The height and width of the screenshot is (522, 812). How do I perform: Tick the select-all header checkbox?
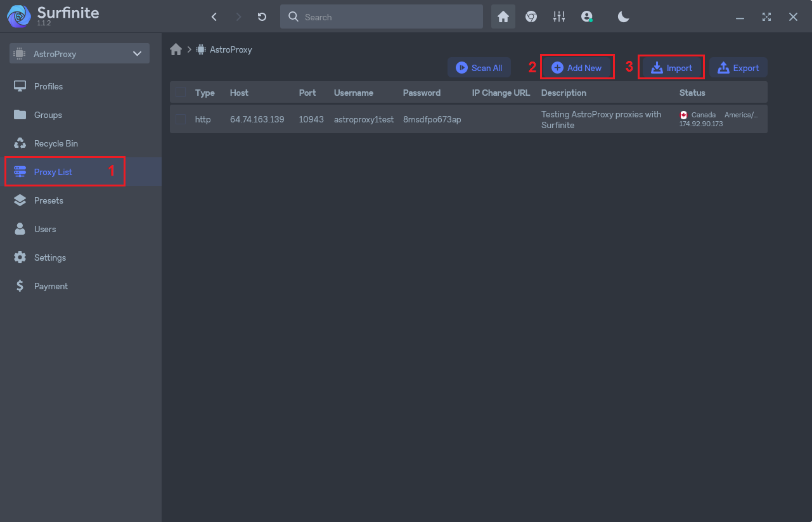click(x=181, y=93)
